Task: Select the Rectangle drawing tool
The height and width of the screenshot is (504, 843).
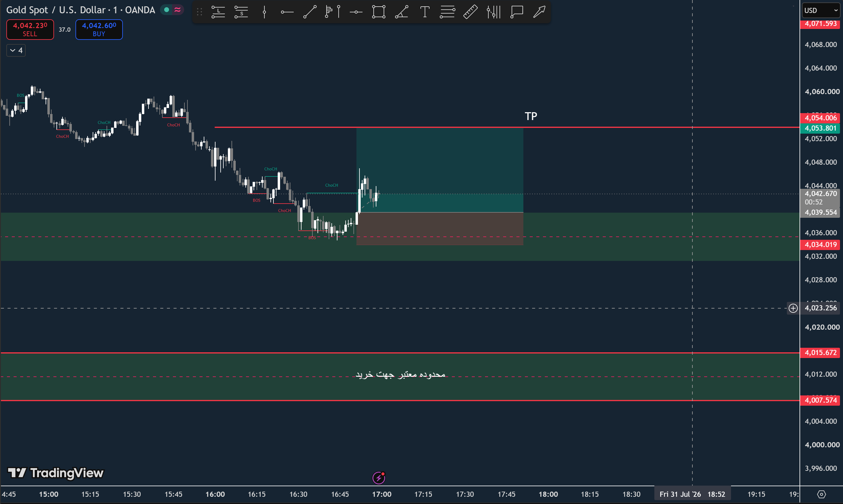Action: click(378, 12)
